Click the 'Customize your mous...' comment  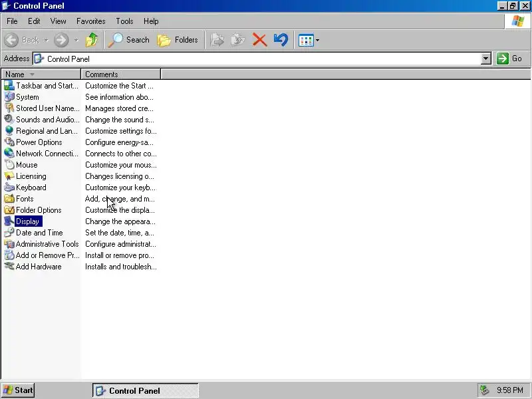coord(121,164)
